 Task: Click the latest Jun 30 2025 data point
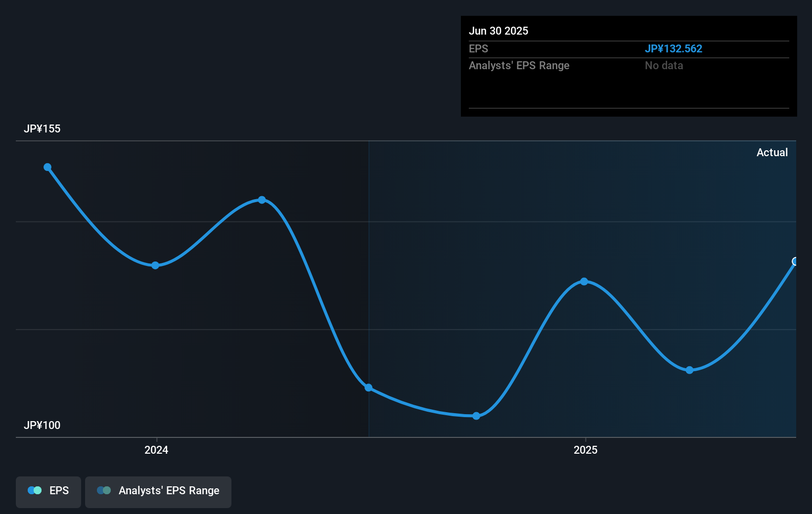pos(795,261)
